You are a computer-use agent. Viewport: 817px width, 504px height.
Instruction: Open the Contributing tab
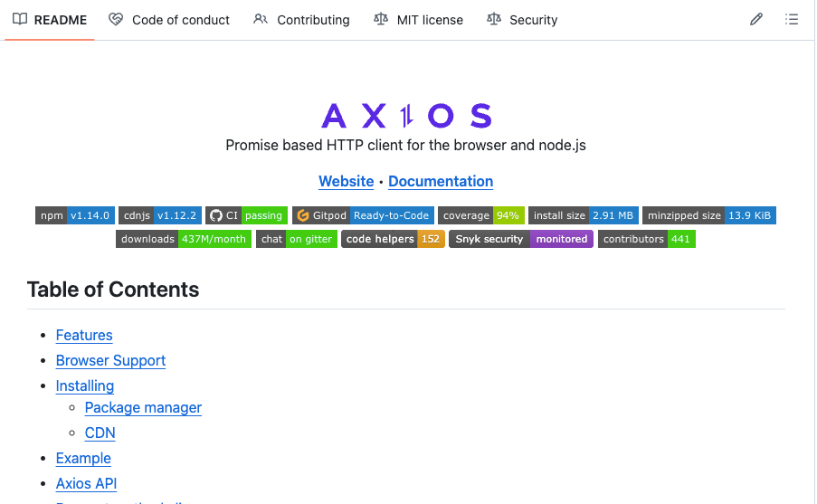click(301, 20)
